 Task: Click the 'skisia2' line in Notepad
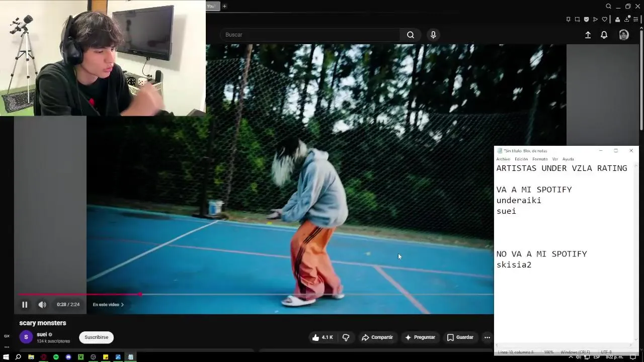(514, 264)
